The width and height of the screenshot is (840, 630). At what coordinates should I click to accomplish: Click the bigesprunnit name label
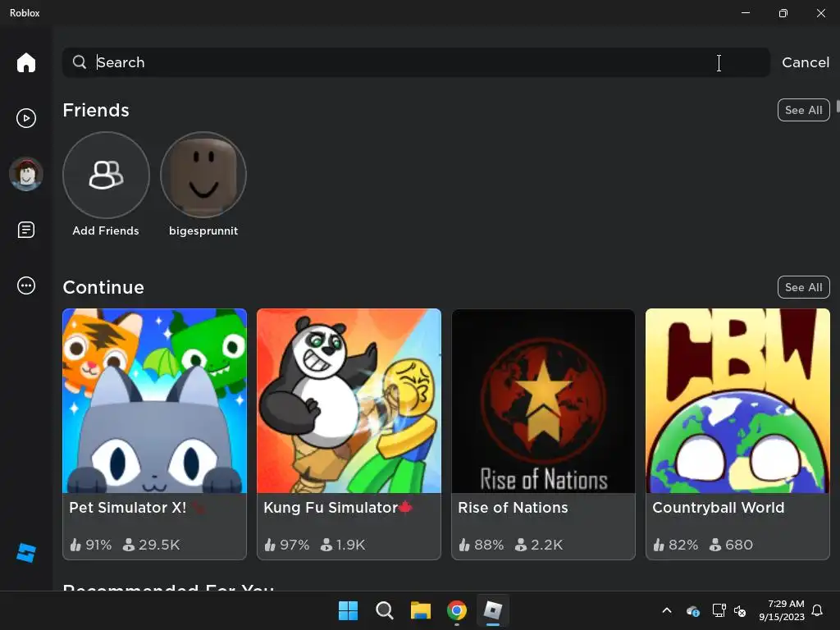[203, 231]
